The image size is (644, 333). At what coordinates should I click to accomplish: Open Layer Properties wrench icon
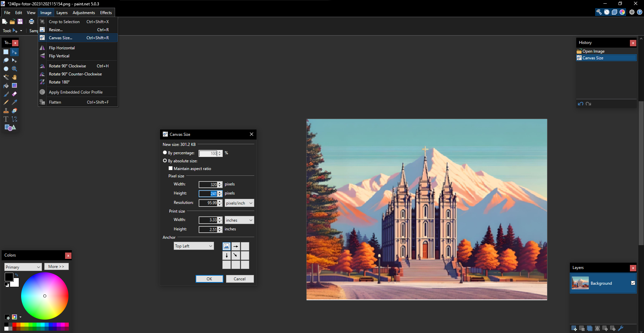(x=621, y=328)
